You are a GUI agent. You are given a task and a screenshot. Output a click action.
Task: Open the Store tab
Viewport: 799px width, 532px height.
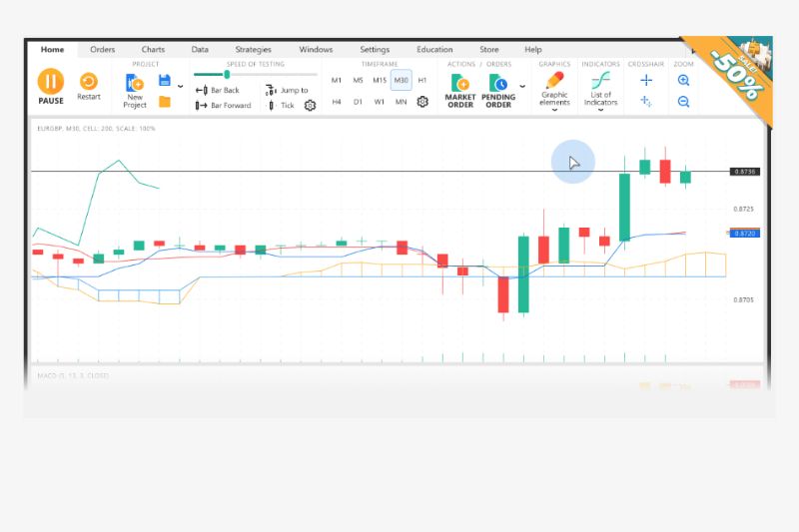coord(489,49)
